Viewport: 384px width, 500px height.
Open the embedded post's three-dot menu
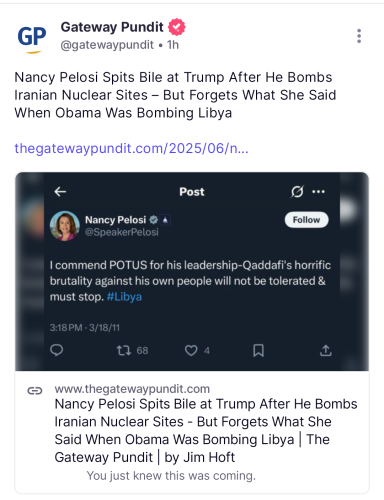click(318, 192)
